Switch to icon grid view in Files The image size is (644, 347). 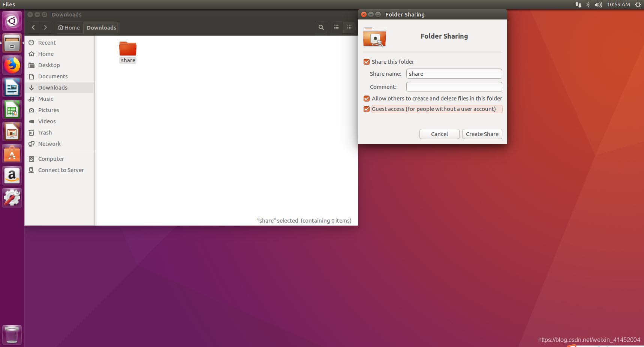click(349, 27)
